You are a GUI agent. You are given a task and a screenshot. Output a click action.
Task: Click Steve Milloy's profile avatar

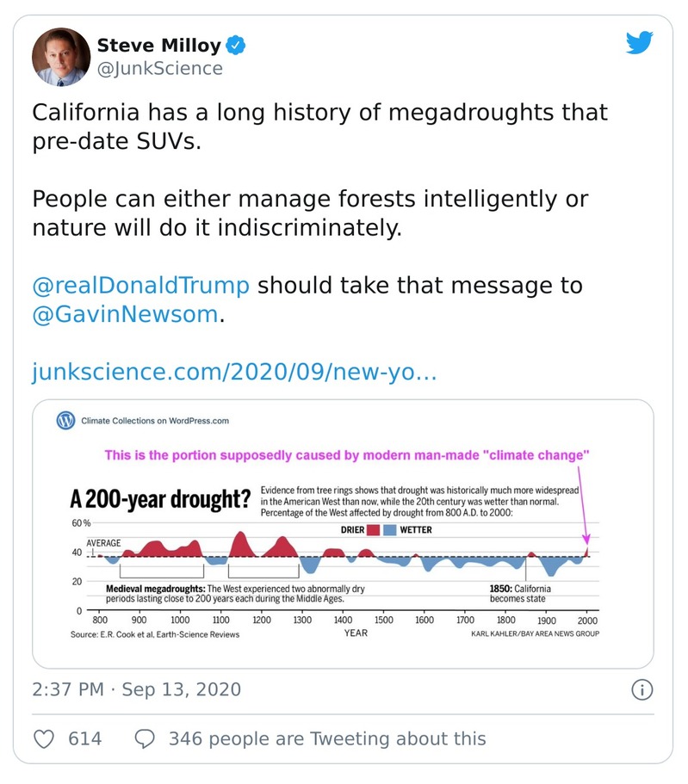(x=61, y=56)
